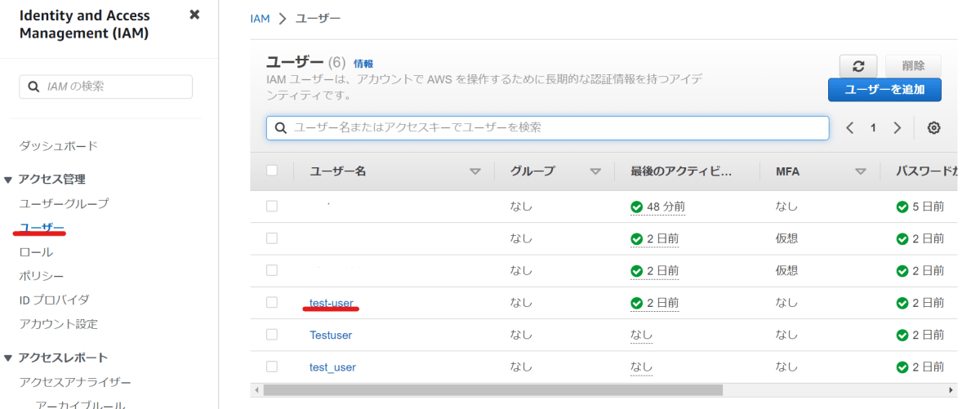Toggle the select-all users checkbox

(272, 171)
